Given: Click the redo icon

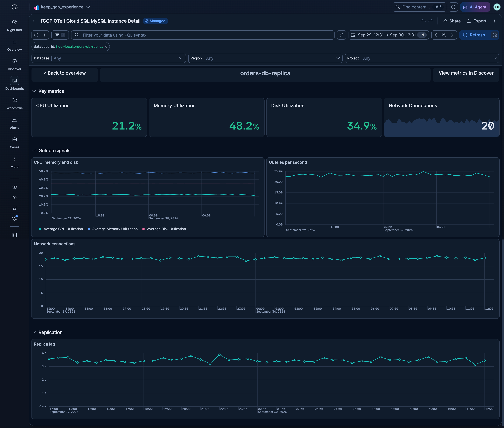Looking at the screenshot, I should (x=431, y=21).
